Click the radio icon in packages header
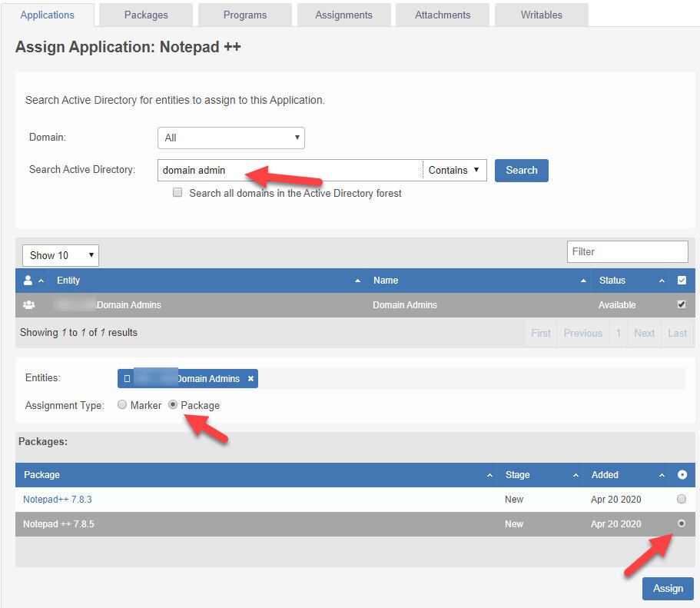The height and width of the screenshot is (608, 700). click(682, 474)
